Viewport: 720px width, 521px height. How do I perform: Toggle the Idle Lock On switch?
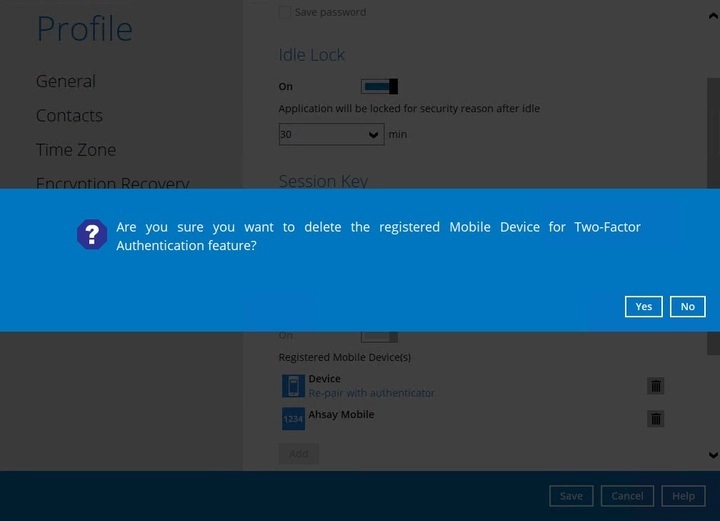[x=379, y=86]
